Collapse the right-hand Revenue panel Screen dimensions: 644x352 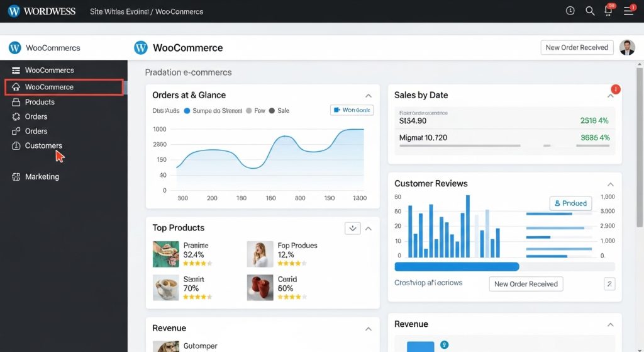coord(610,324)
